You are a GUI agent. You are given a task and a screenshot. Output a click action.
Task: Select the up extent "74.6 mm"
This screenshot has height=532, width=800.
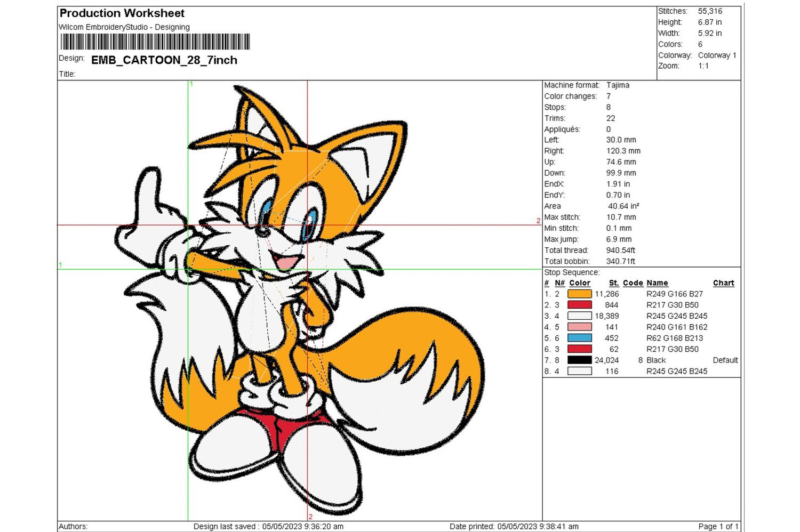click(621, 162)
